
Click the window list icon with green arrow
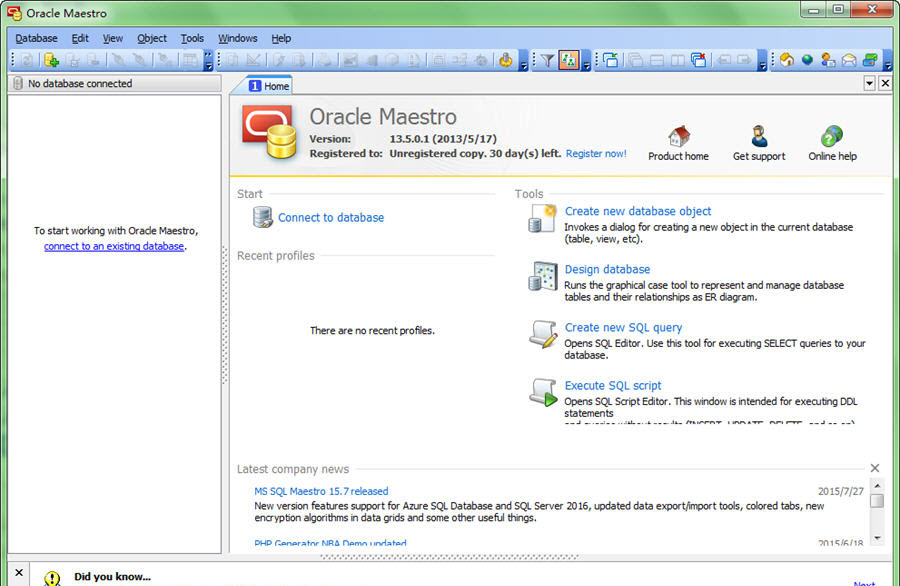point(610,60)
